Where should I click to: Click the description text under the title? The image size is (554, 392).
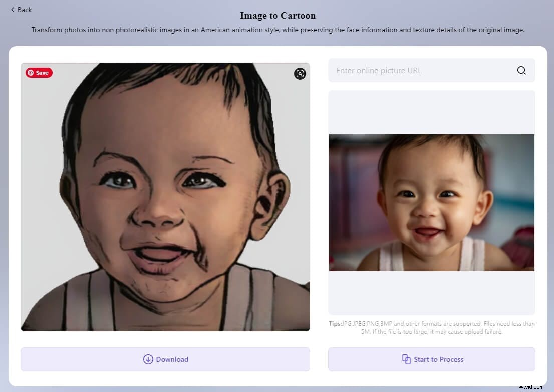(277, 30)
